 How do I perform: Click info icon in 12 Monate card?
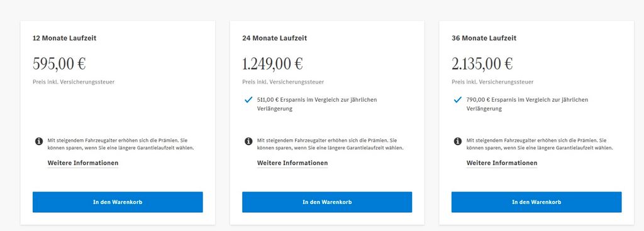pyautogui.click(x=39, y=141)
